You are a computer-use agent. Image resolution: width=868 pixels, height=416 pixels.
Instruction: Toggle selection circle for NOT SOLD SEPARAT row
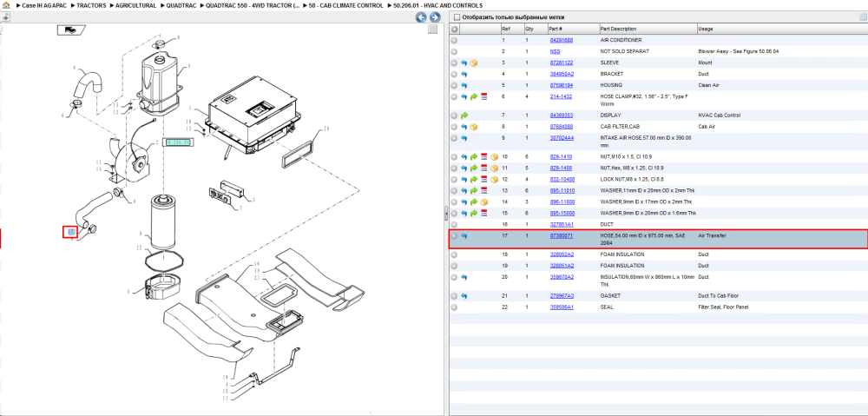pyautogui.click(x=454, y=51)
